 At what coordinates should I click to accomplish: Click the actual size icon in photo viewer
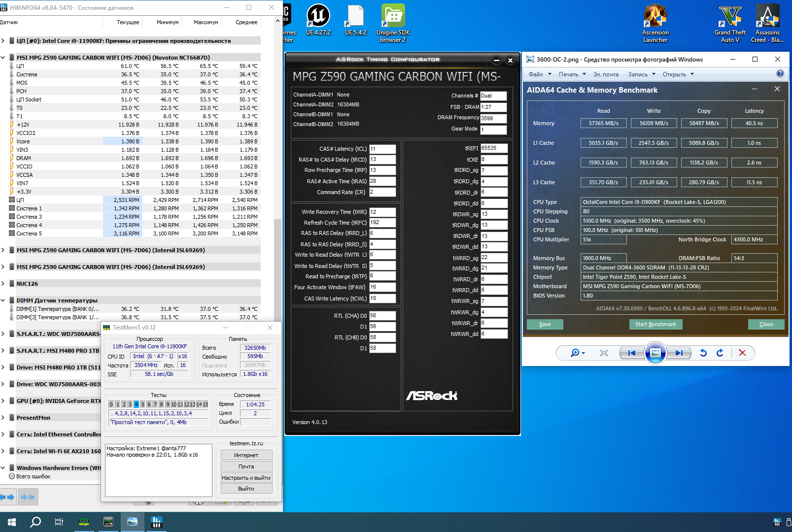[604, 353]
